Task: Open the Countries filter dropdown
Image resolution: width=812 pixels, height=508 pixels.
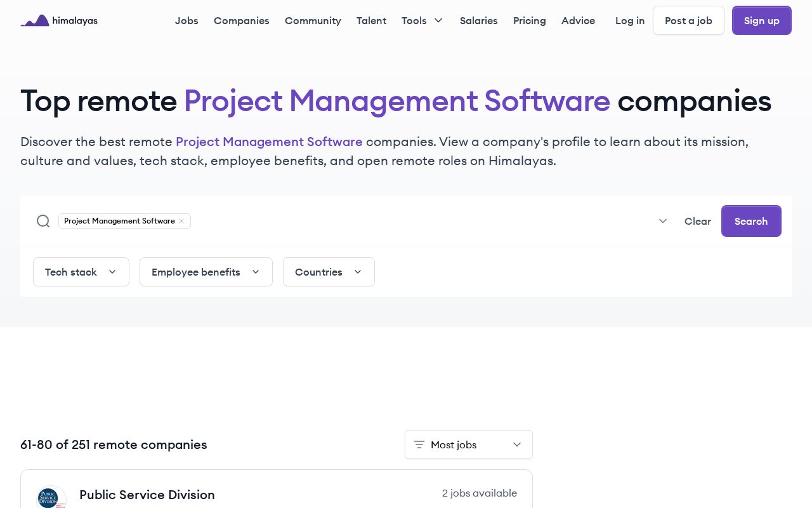Action: pyautogui.click(x=329, y=272)
